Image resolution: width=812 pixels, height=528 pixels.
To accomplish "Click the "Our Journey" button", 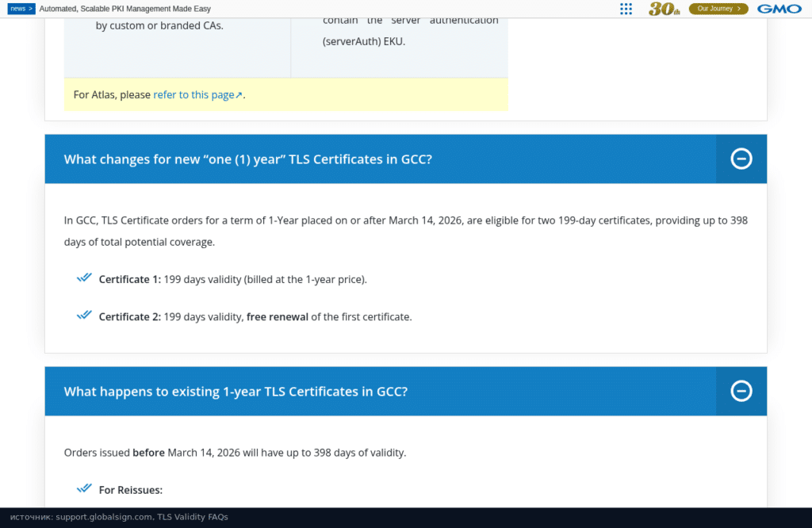I will [718, 9].
